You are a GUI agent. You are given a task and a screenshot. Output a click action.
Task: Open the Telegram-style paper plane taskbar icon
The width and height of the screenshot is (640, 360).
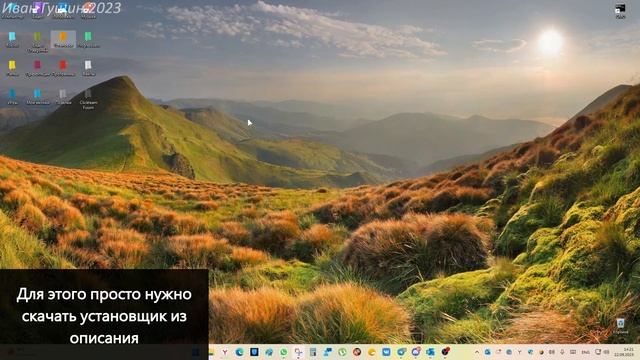coord(401,352)
